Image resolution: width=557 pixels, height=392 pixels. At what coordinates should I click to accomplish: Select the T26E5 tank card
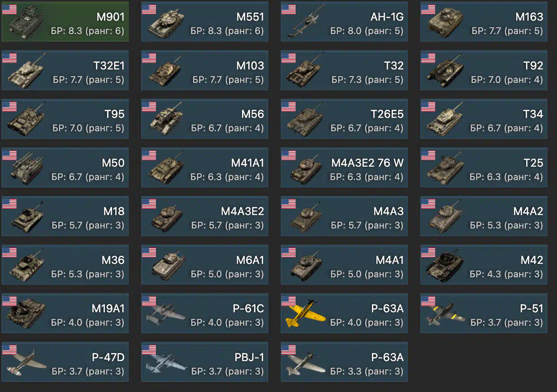tap(344, 119)
